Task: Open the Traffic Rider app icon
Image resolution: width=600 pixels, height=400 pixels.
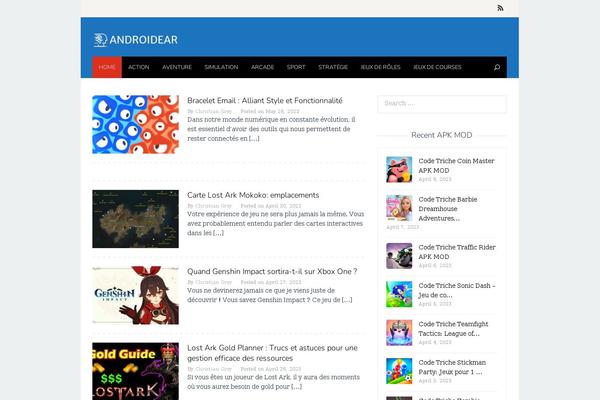Action: point(399,256)
